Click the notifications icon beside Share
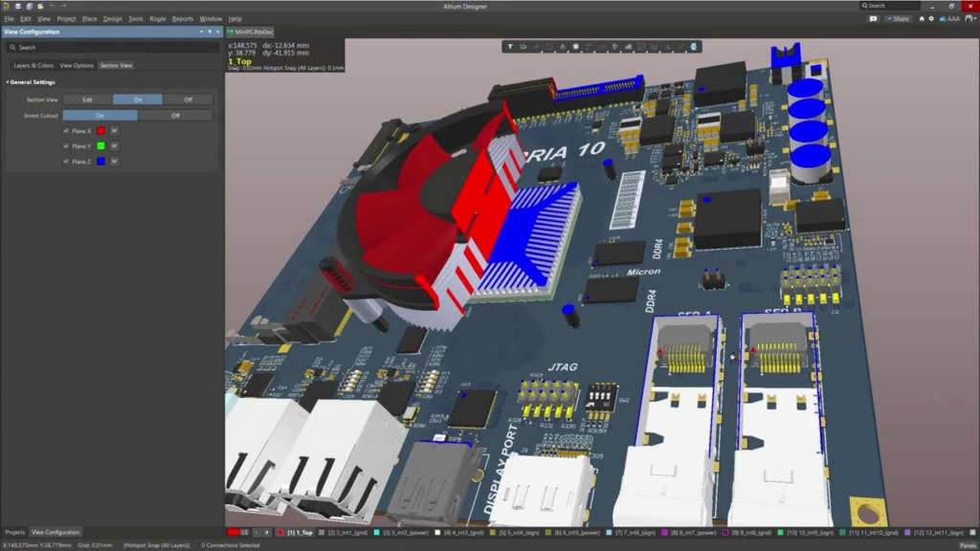Viewport: 980px width, 551px height. coord(874,18)
